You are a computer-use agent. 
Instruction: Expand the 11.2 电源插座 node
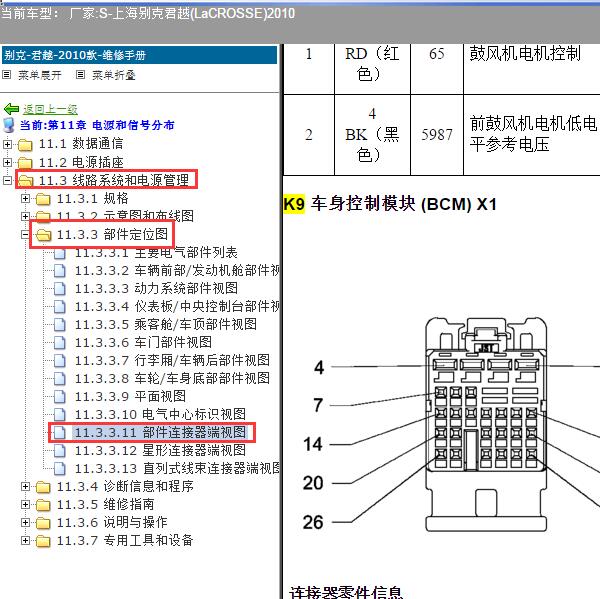[x=7, y=162]
